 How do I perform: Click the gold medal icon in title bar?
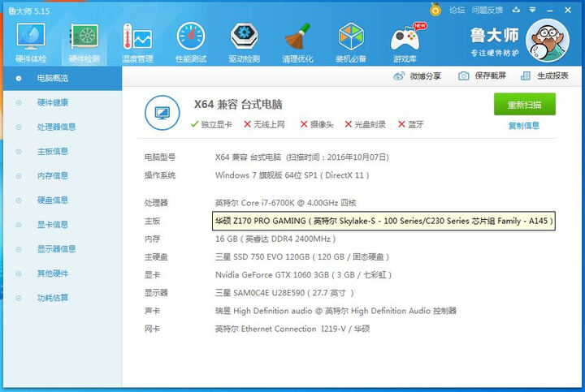tap(435, 9)
